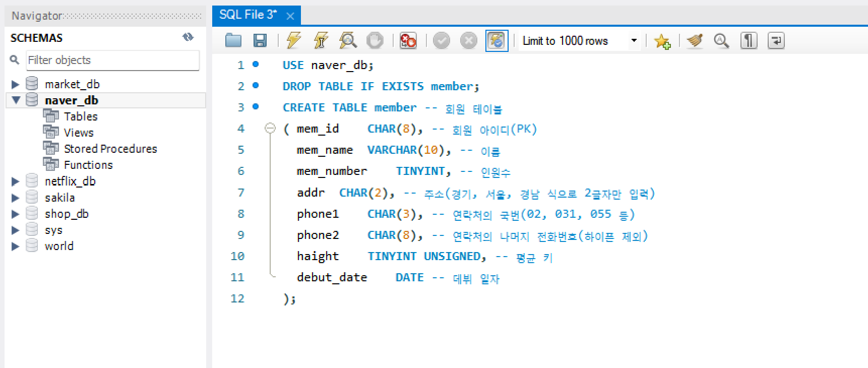This screenshot has width=868, height=368.
Task: Click the Filter objects search field
Action: 113,60
